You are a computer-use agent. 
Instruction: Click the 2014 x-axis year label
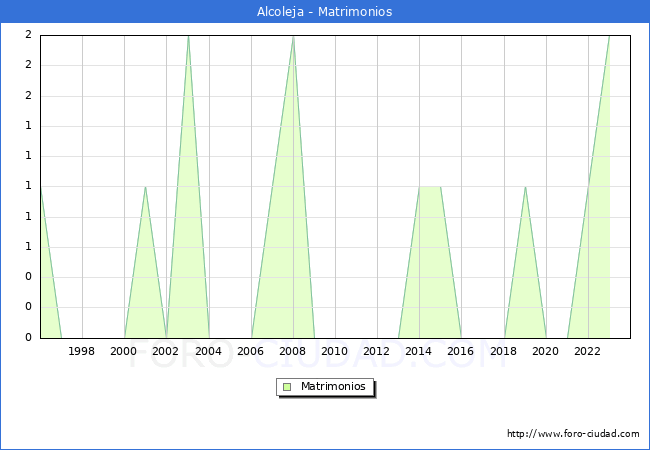[x=418, y=351]
